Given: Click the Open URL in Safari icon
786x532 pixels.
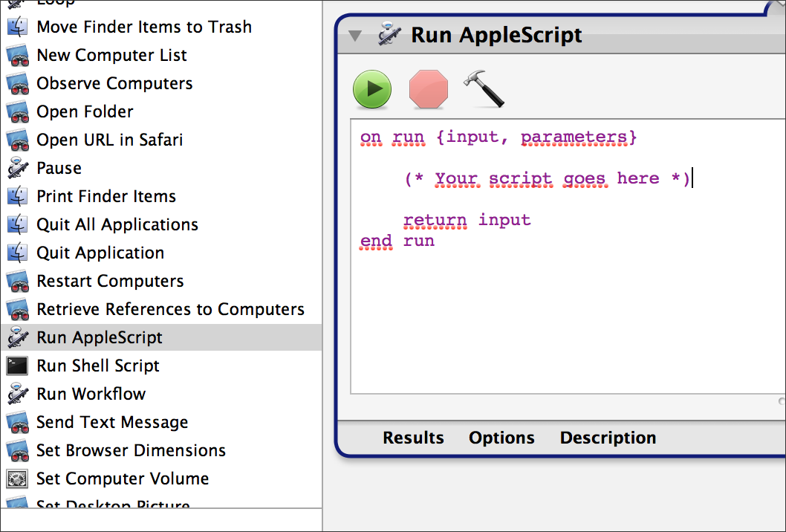Looking at the screenshot, I should tap(18, 140).
